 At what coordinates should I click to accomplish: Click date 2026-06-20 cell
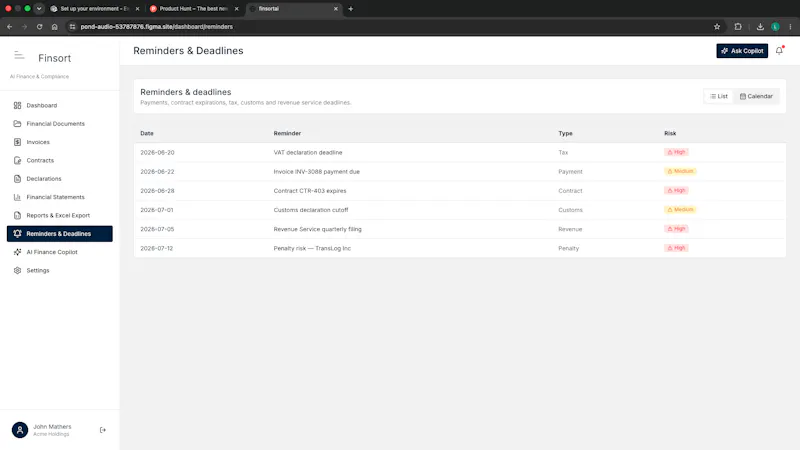157,153
